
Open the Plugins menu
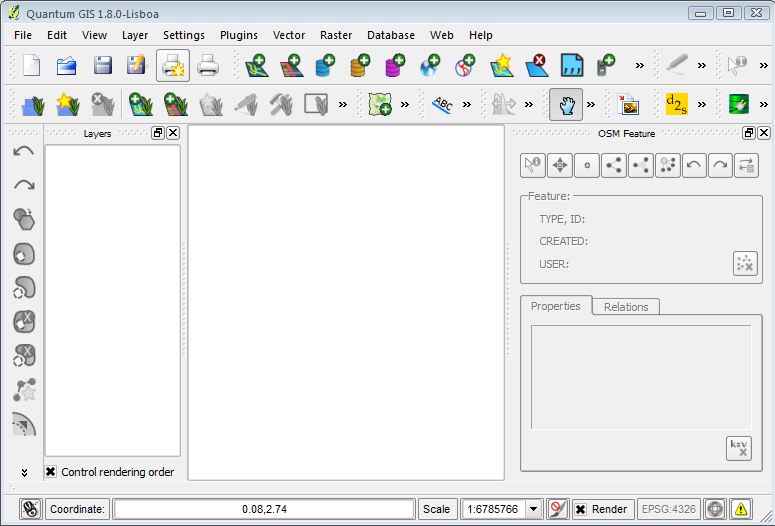click(x=239, y=35)
